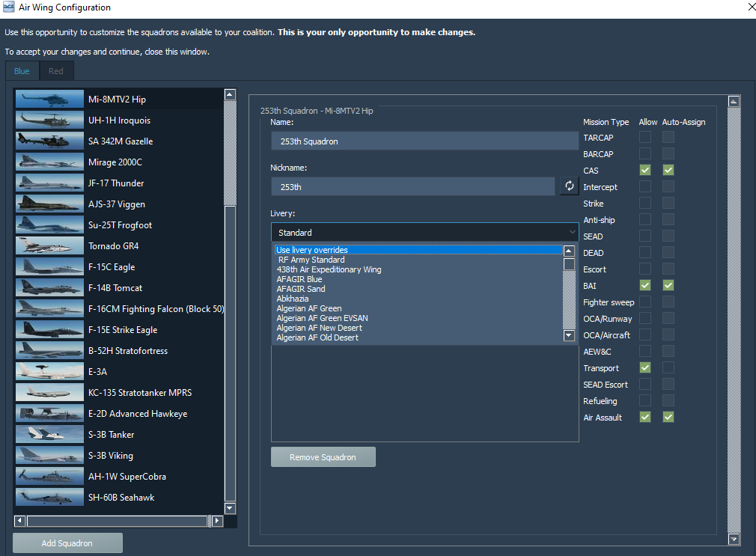Image resolution: width=756 pixels, height=556 pixels.
Task: Regenerate the squadron nickname
Action: tap(569, 186)
